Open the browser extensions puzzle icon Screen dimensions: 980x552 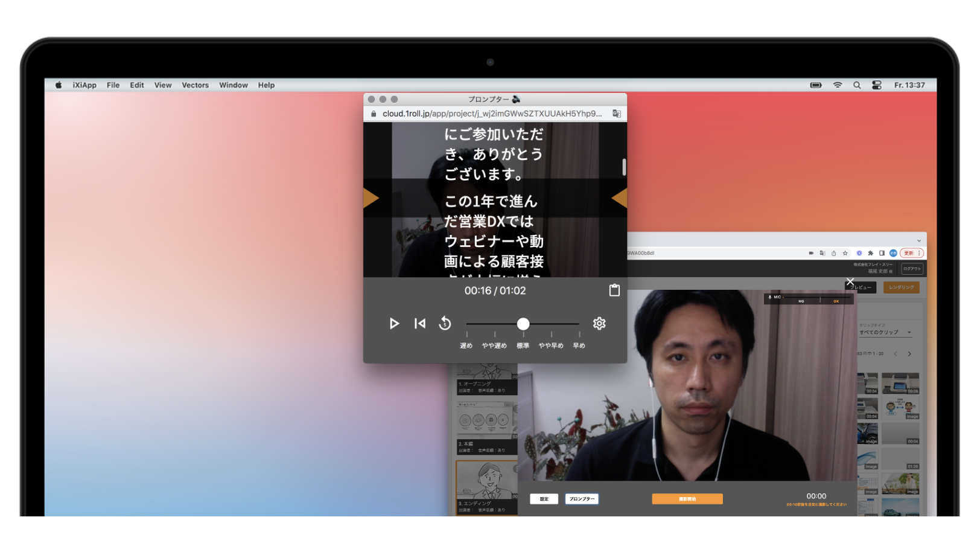click(x=871, y=254)
